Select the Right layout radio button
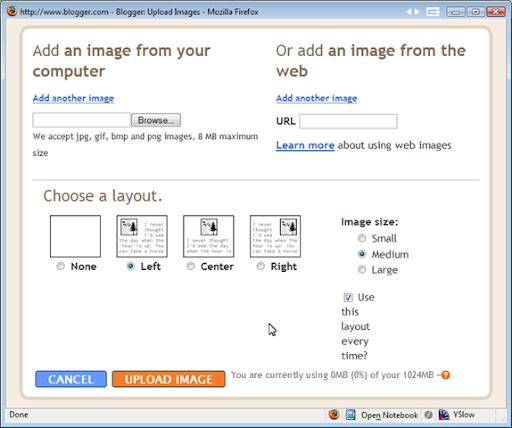This screenshot has height=428, width=512. click(x=261, y=266)
